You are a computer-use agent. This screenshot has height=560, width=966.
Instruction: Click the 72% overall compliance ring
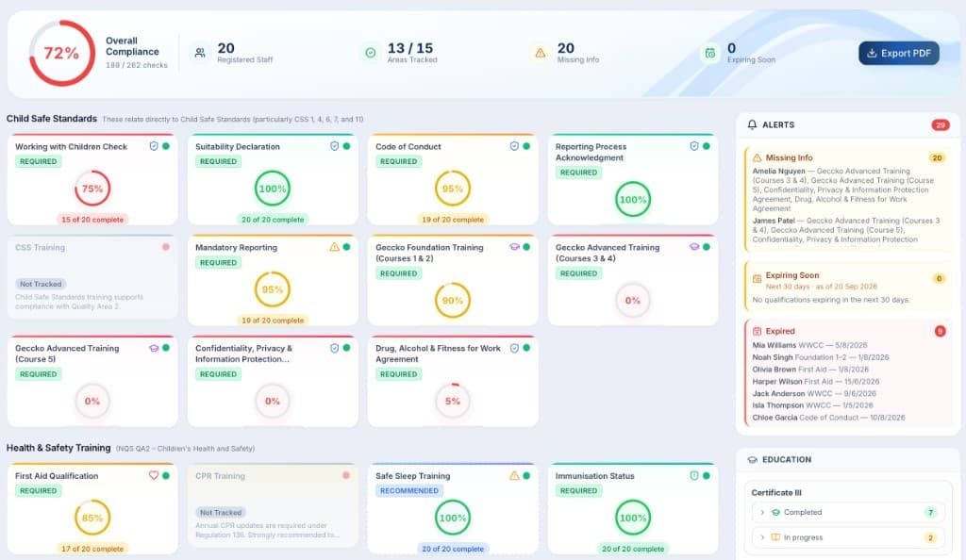(61, 53)
